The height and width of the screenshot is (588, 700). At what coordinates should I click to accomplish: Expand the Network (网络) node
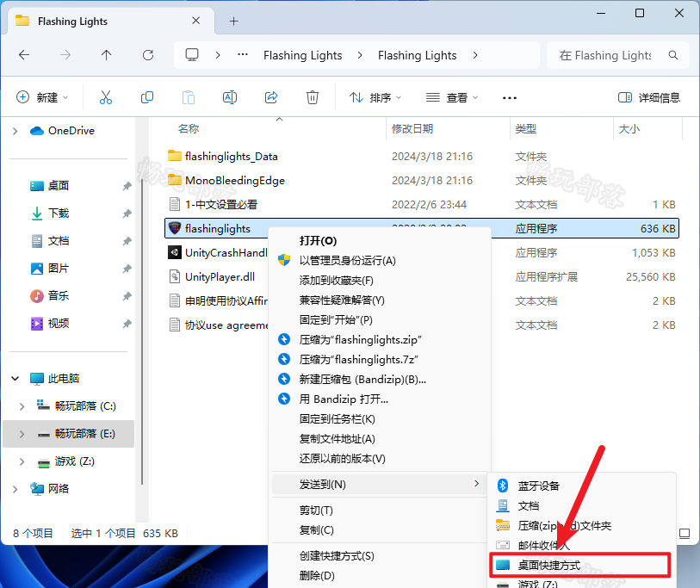click(x=15, y=489)
